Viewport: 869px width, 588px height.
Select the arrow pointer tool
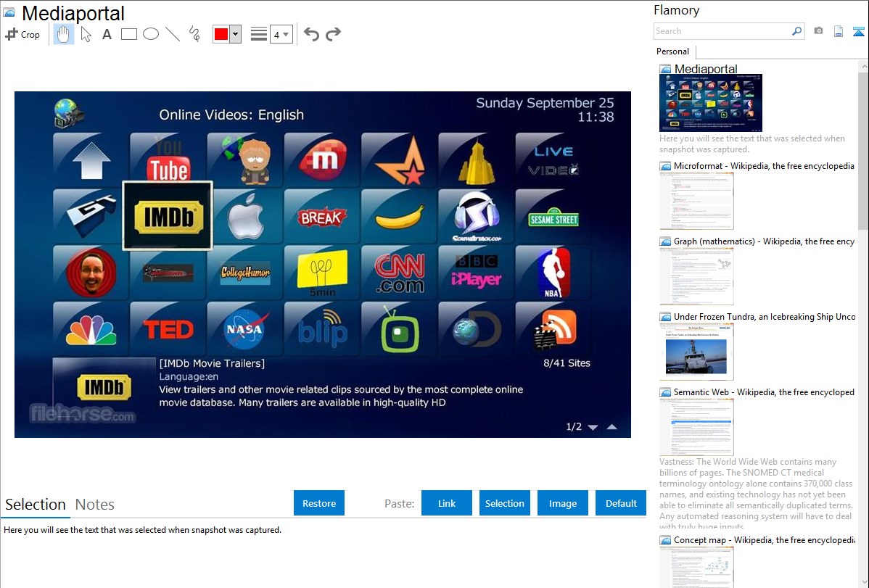(86, 34)
